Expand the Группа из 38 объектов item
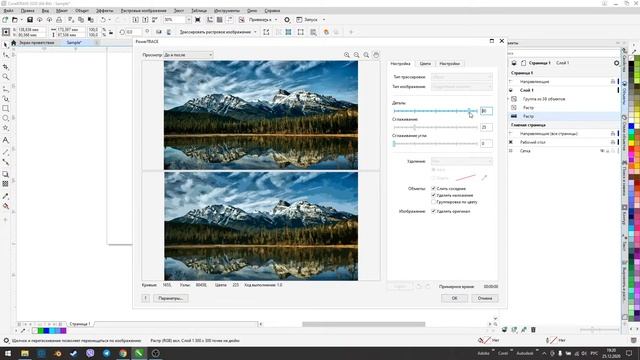 click(509, 99)
